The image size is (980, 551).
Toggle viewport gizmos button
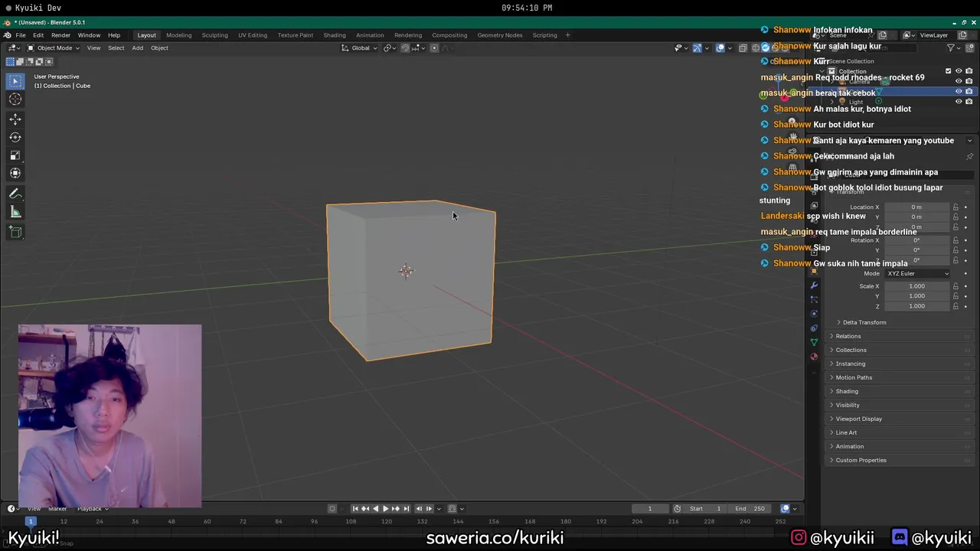[697, 47]
